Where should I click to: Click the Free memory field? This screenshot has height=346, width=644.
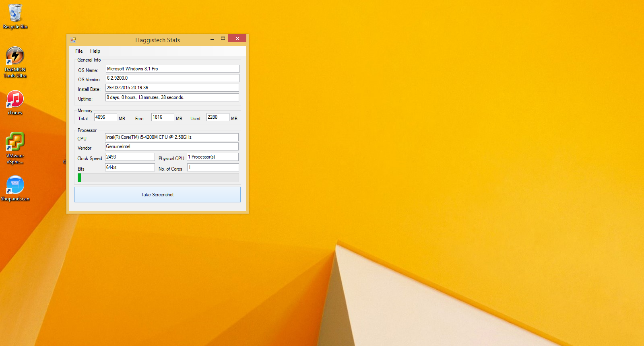(x=163, y=117)
